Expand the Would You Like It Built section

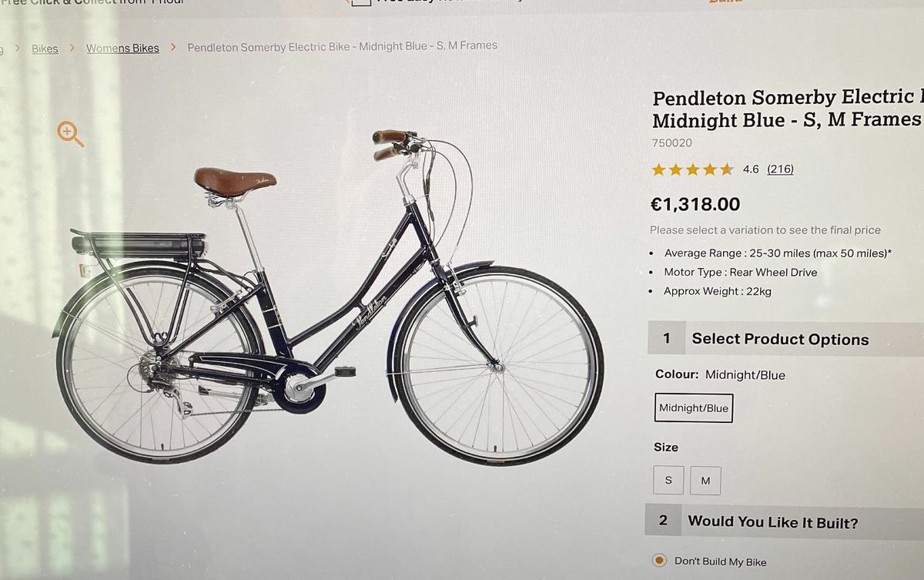point(772,521)
